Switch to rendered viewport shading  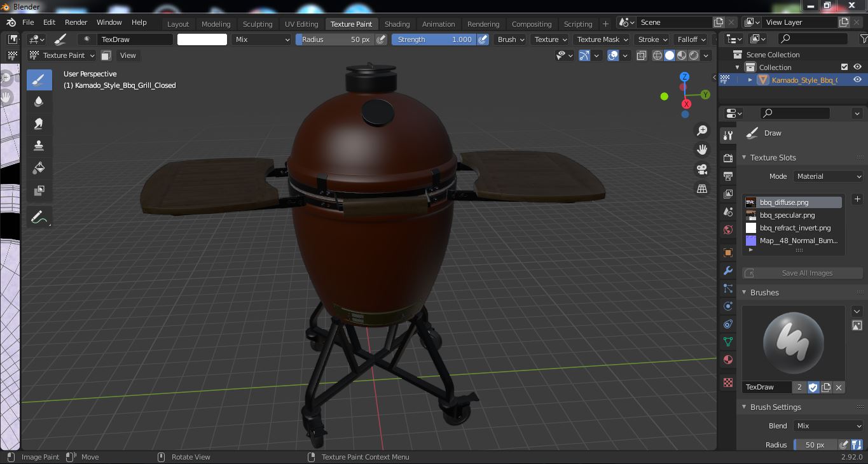(694, 55)
